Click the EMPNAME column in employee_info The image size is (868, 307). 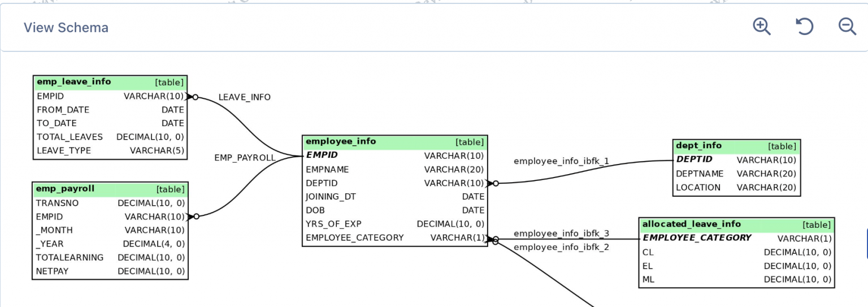tap(328, 170)
